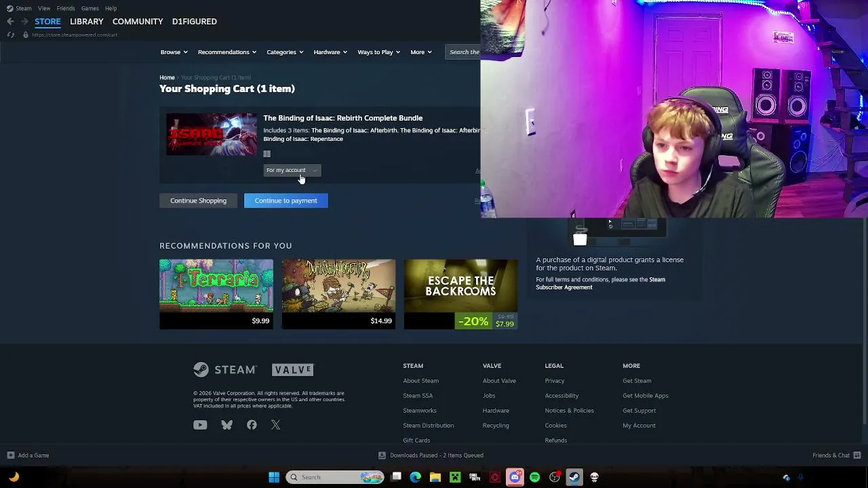
Task: Open Spotify from the taskbar
Action: (534, 477)
